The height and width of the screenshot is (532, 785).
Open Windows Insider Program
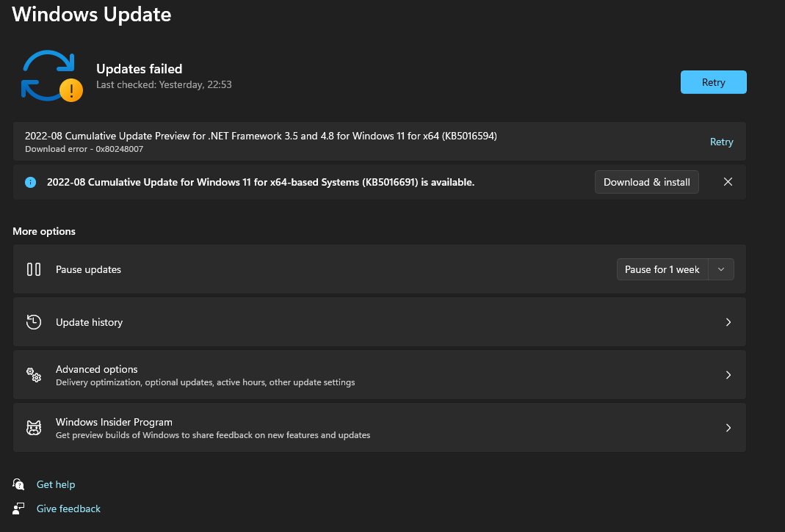coord(380,428)
